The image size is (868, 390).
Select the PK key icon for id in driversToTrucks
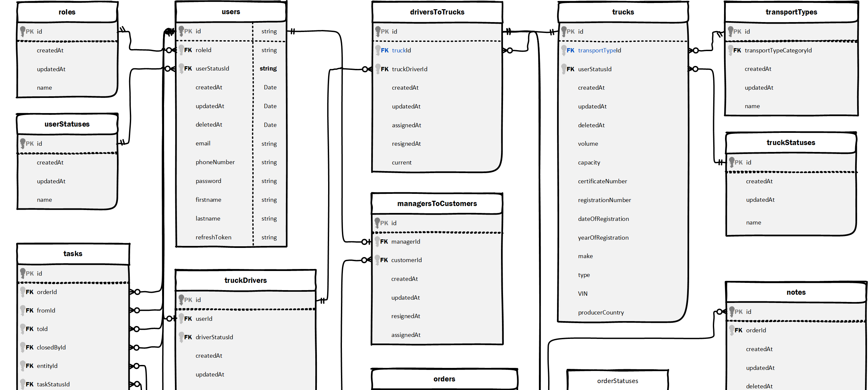tap(378, 31)
